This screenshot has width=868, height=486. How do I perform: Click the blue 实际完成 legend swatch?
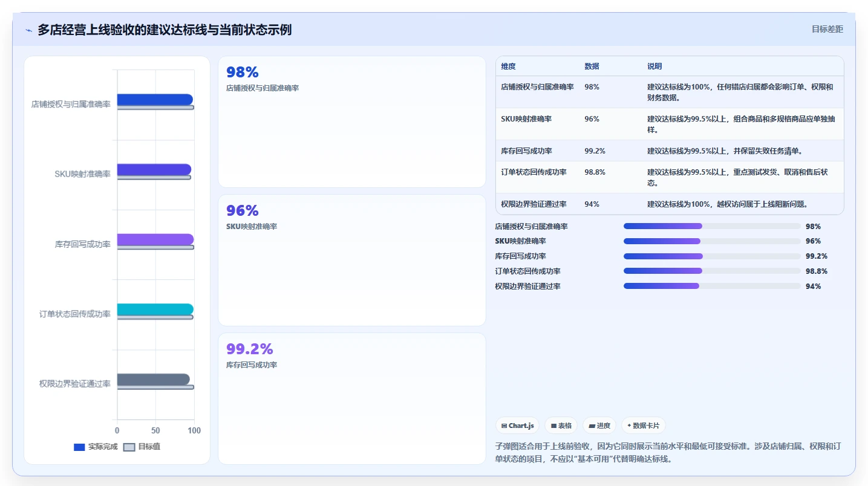click(79, 447)
